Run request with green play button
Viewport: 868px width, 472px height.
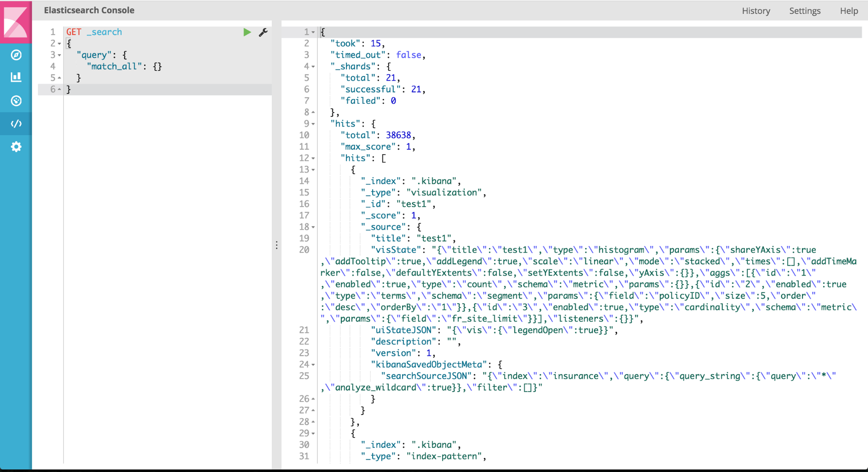pos(247,32)
